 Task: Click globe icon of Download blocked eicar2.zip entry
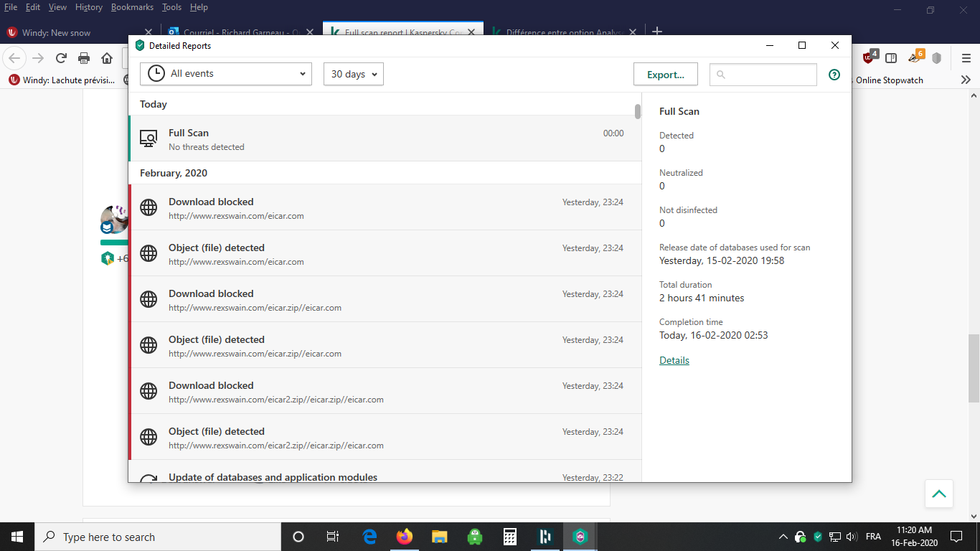click(149, 391)
